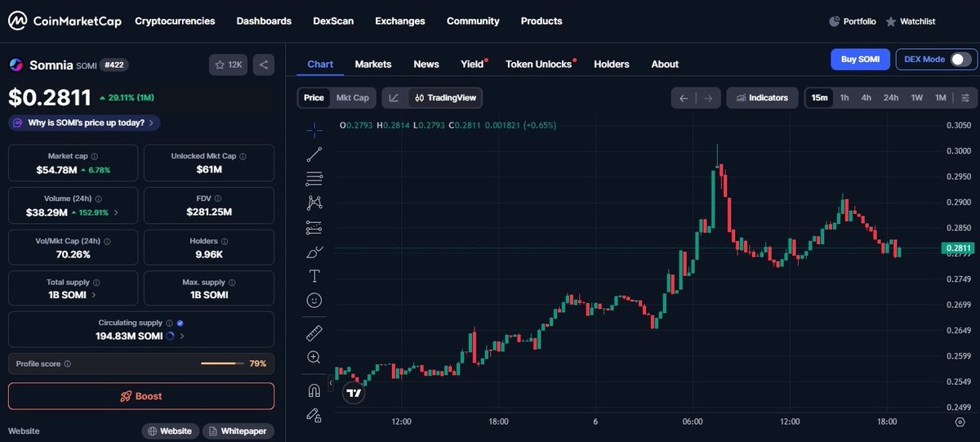Open the Portfolio pie icon

pyautogui.click(x=834, y=21)
